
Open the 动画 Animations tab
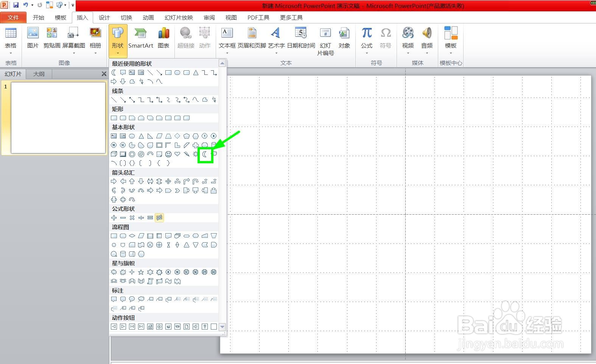click(148, 17)
